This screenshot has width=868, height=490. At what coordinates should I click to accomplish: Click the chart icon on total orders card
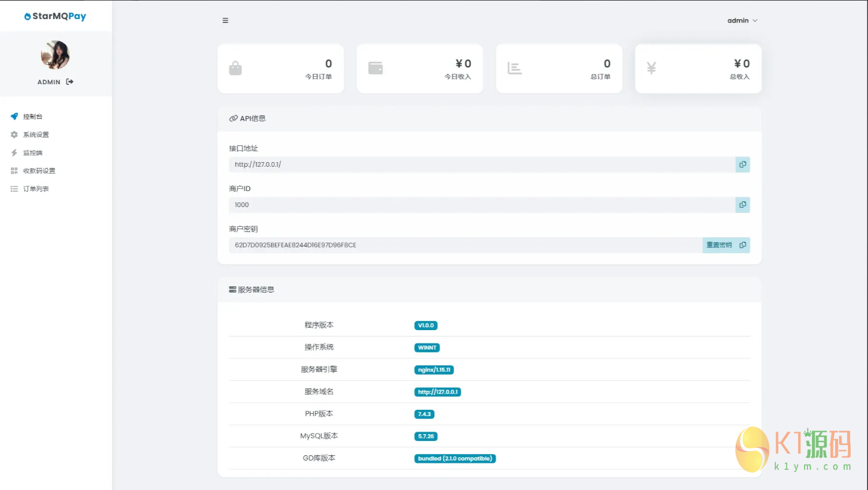click(x=514, y=68)
